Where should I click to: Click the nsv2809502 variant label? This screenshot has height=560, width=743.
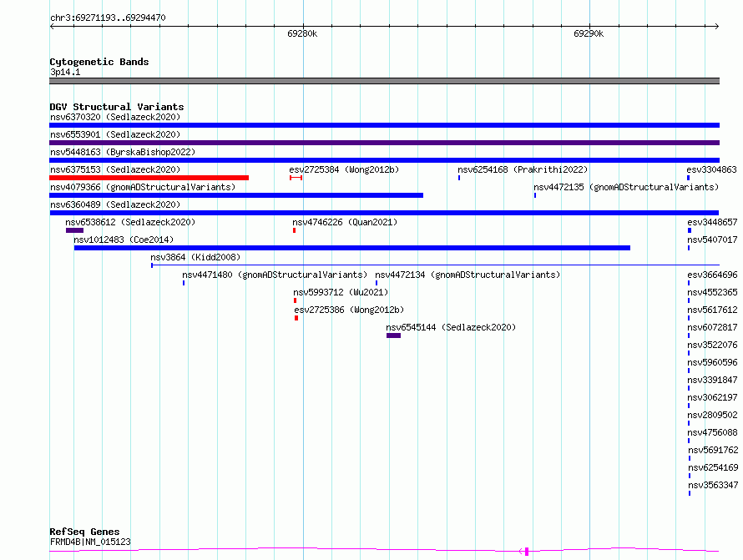click(x=712, y=415)
